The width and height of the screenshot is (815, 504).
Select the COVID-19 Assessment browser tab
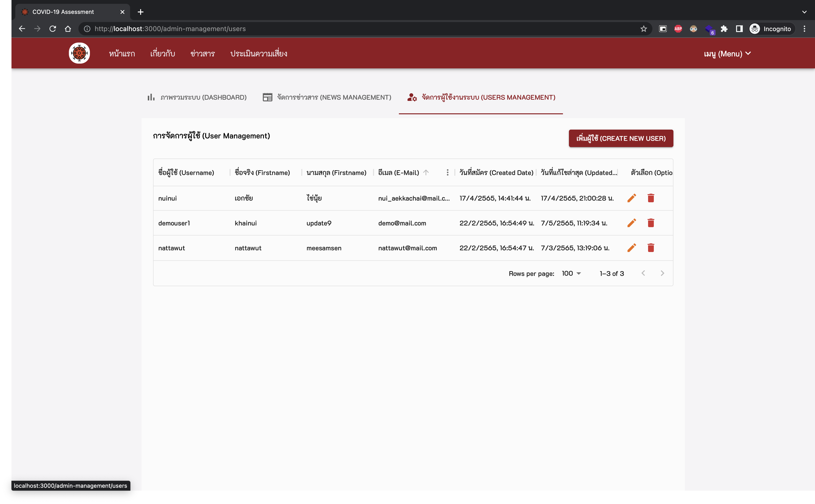72,12
